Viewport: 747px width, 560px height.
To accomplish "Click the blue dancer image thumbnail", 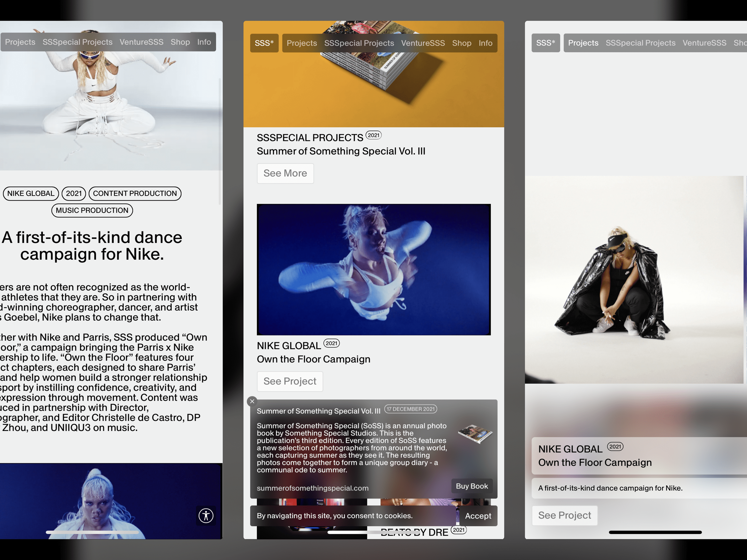I will coord(373,269).
